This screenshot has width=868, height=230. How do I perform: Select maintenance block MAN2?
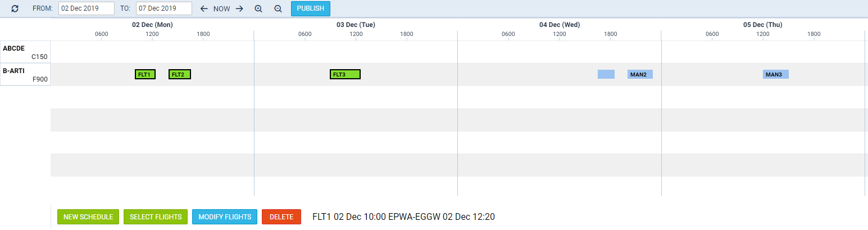pos(640,74)
